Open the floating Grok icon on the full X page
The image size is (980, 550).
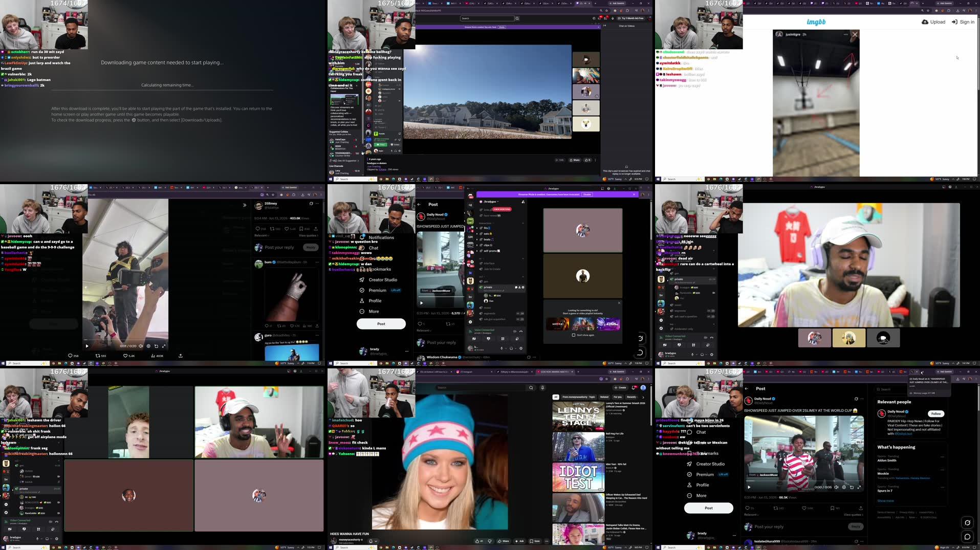[x=967, y=522]
